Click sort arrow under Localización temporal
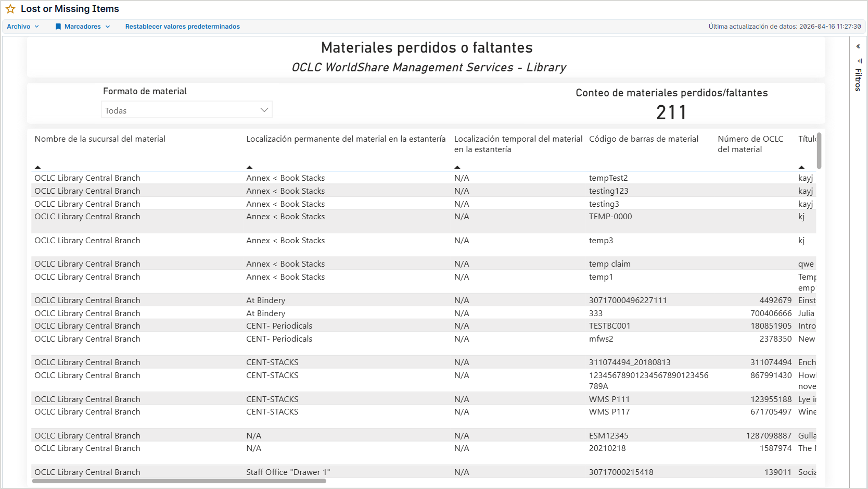This screenshot has height=489, width=868. [457, 167]
